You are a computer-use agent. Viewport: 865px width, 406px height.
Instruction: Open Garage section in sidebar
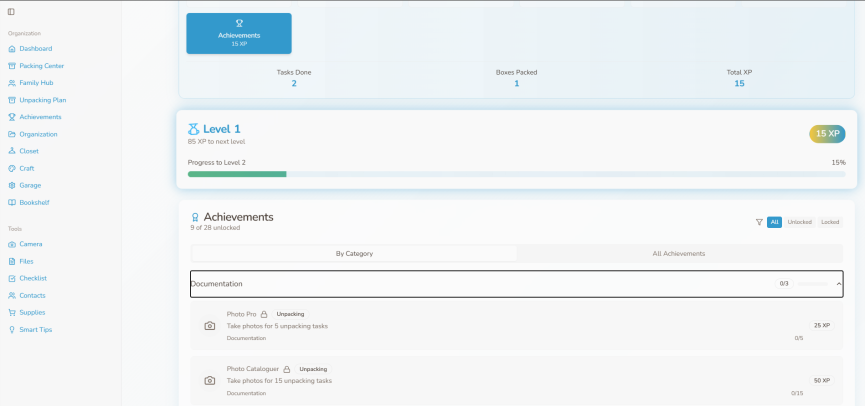point(30,185)
